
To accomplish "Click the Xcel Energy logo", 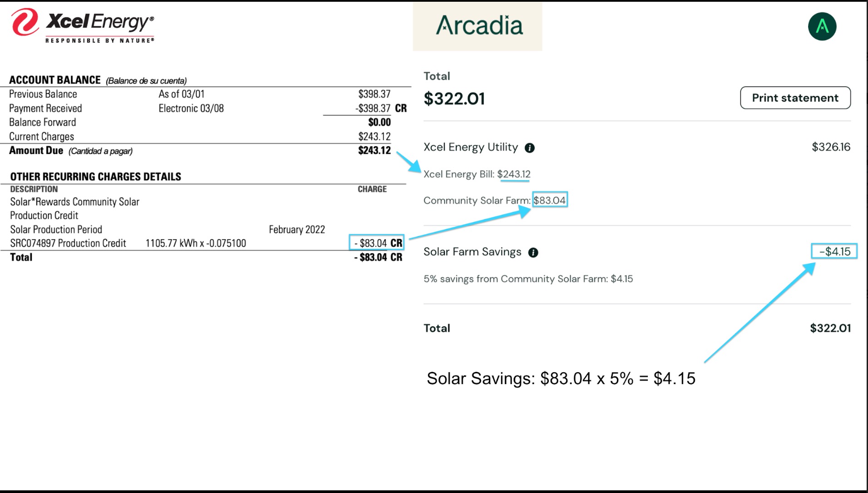I will pos(83,26).
